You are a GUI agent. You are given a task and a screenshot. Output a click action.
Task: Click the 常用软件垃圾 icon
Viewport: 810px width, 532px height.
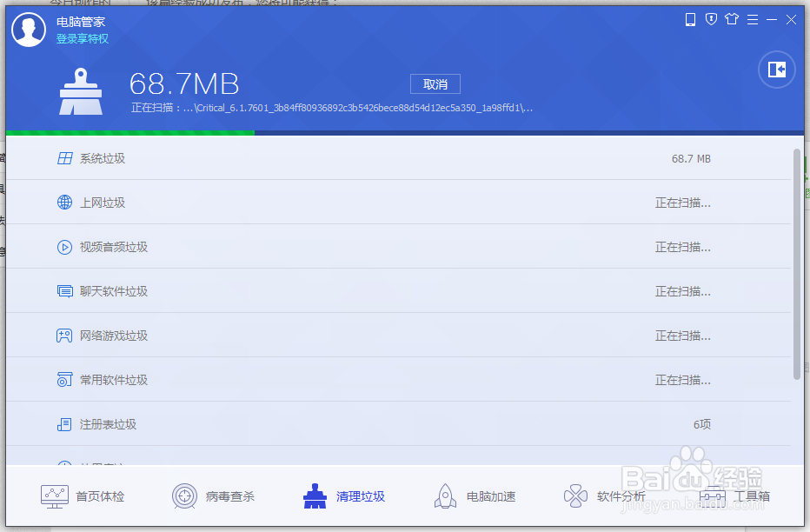coord(64,380)
